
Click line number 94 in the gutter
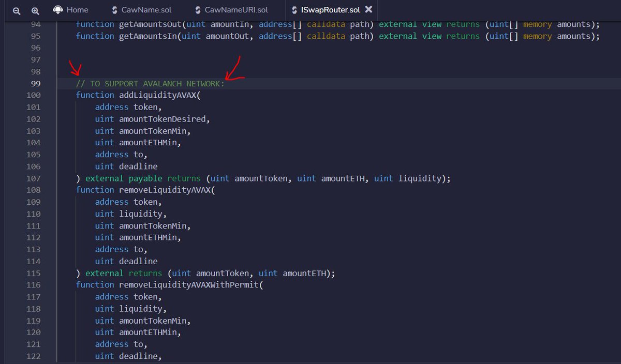36,24
